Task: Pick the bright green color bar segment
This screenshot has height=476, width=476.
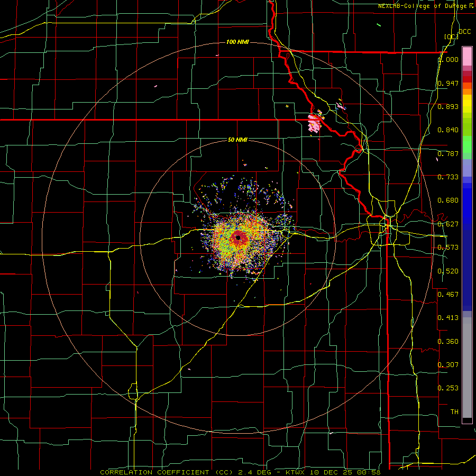Action: 467,144
